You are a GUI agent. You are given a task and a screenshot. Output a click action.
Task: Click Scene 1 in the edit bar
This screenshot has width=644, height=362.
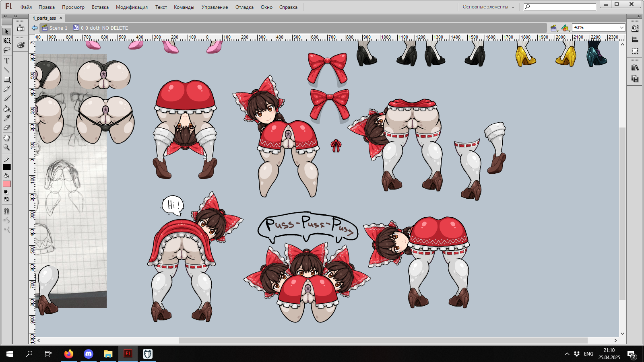pyautogui.click(x=55, y=28)
